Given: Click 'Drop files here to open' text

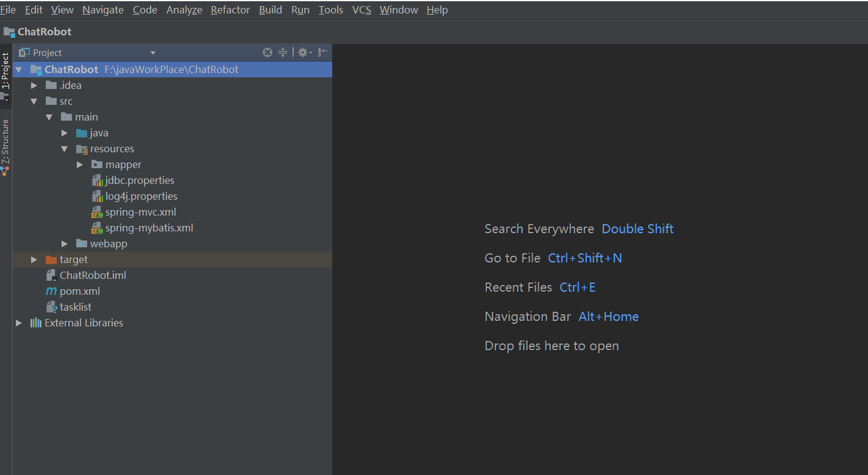Looking at the screenshot, I should pyautogui.click(x=552, y=346).
